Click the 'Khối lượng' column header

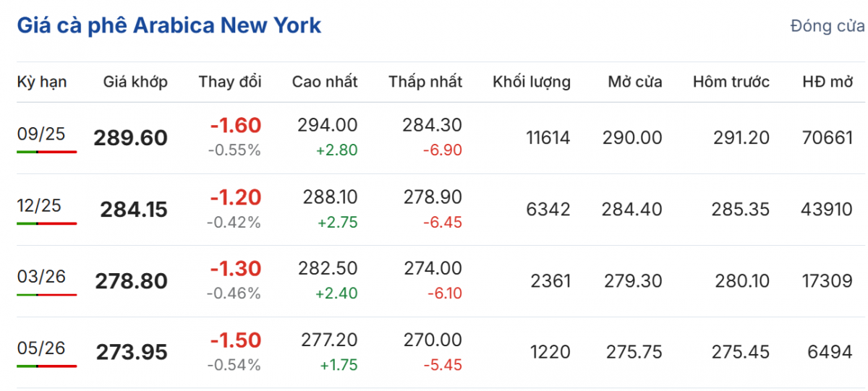click(532, 82)
